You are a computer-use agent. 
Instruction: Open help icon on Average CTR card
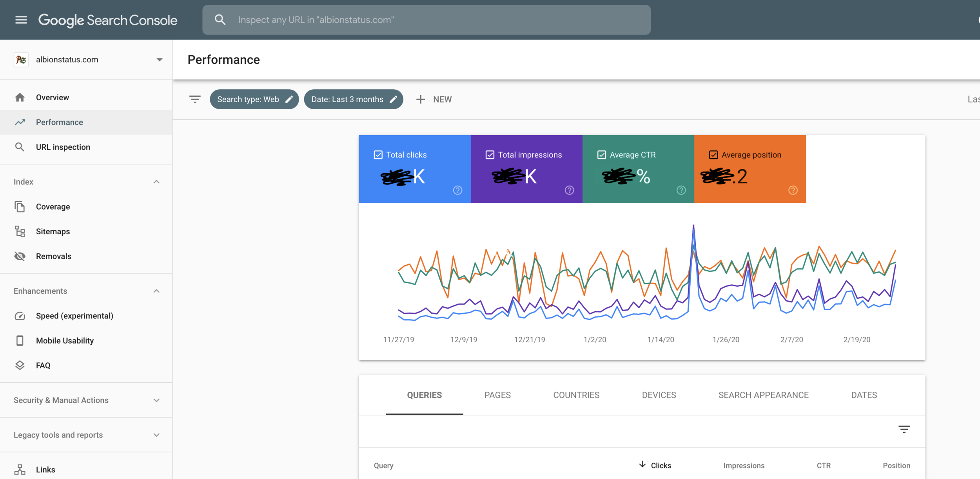coord(681,190)
